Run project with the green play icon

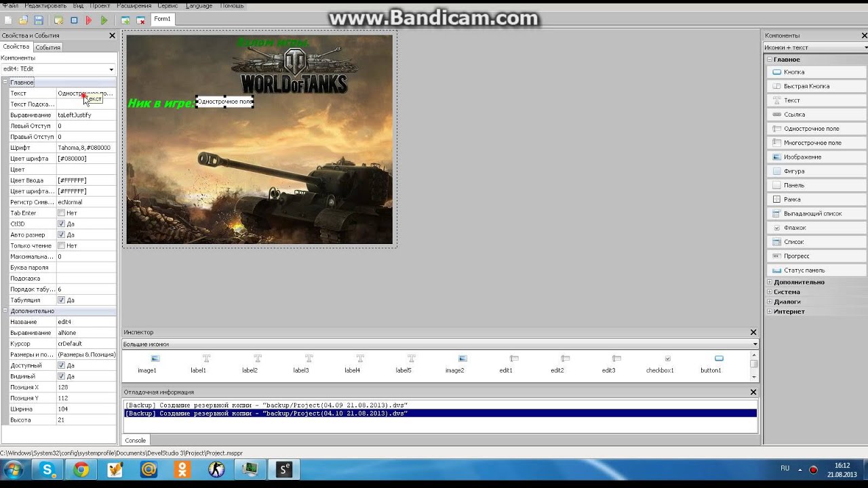click(104, 20)
